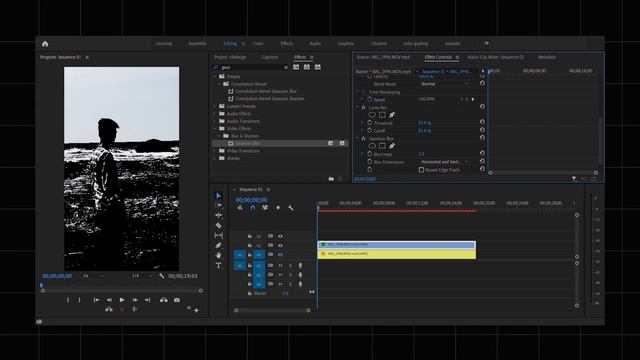
Task: Open the Metadata panel tab
Action: tap(547, 58)
